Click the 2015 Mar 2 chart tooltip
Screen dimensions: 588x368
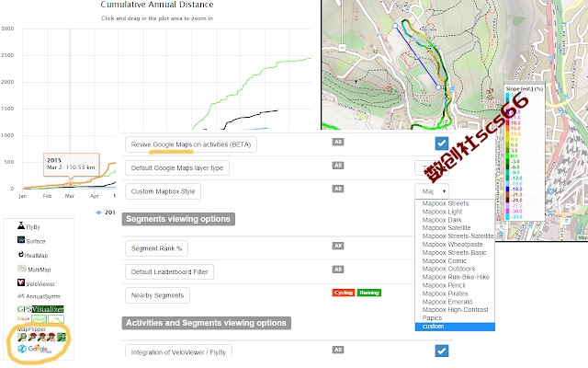72,164
